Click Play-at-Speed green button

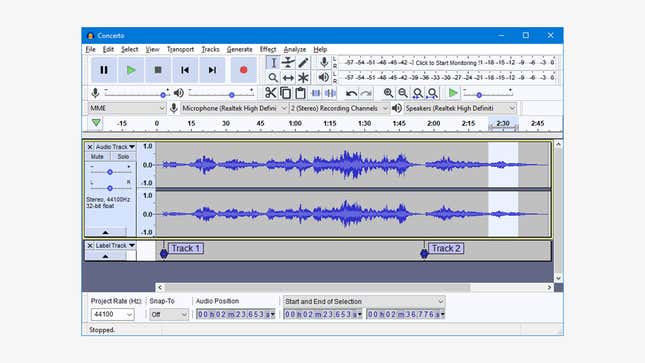coord(453,93)
